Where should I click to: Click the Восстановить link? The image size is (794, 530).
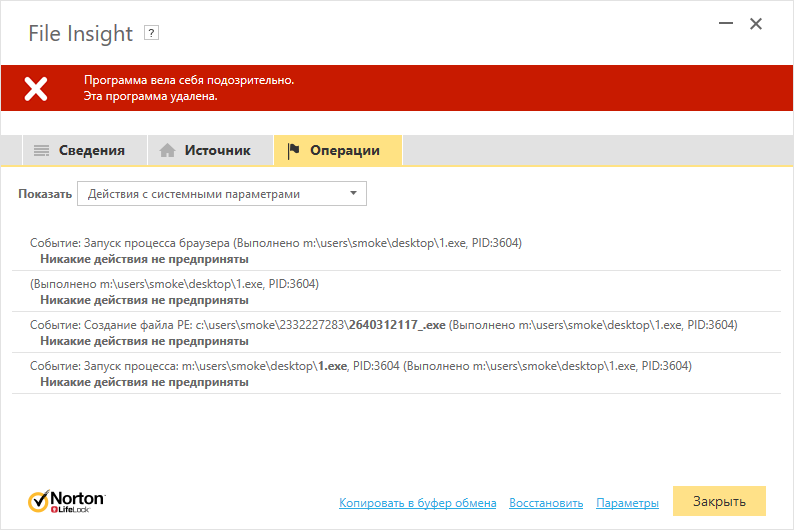tap(546, 503)
